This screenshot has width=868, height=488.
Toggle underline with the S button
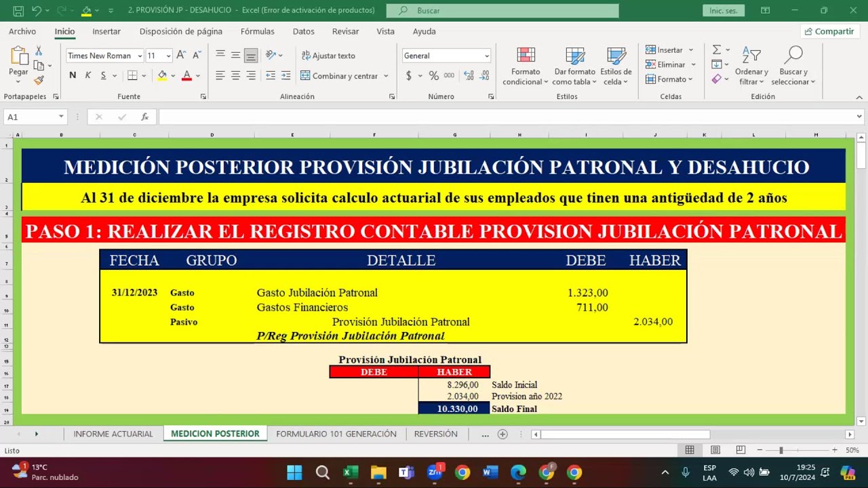click(104, 75)
